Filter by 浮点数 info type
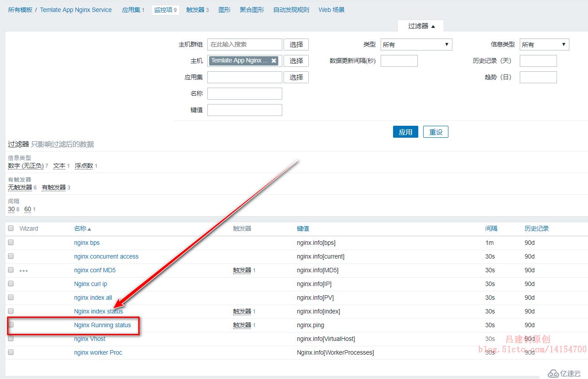The height and width of the screenshot is (379, 588). click(x=84, y=166)
